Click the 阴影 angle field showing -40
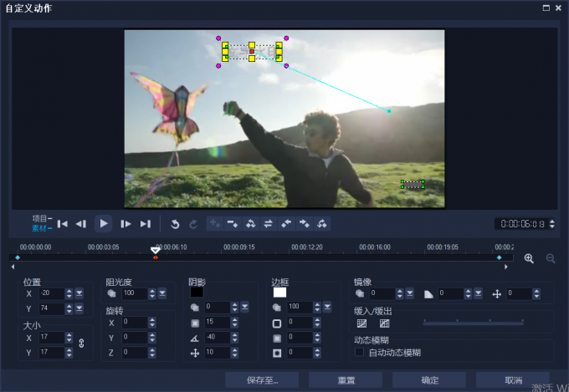 (x=218, y=338)
